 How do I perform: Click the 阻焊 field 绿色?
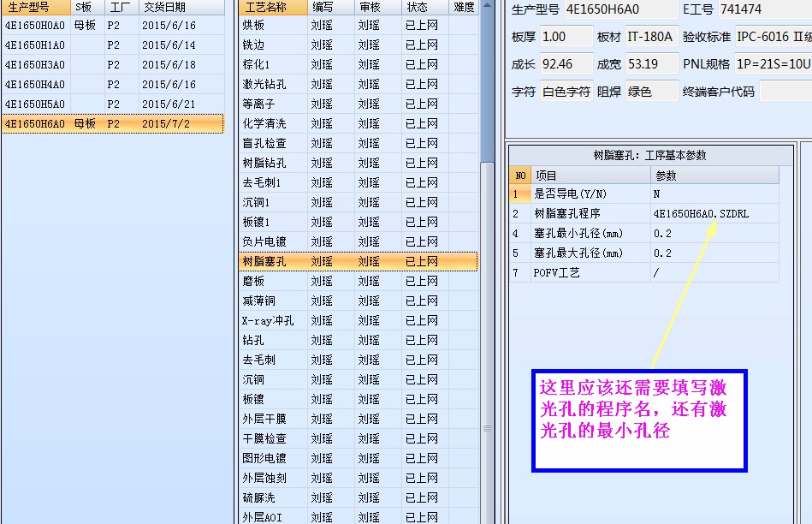pos(652,92)
